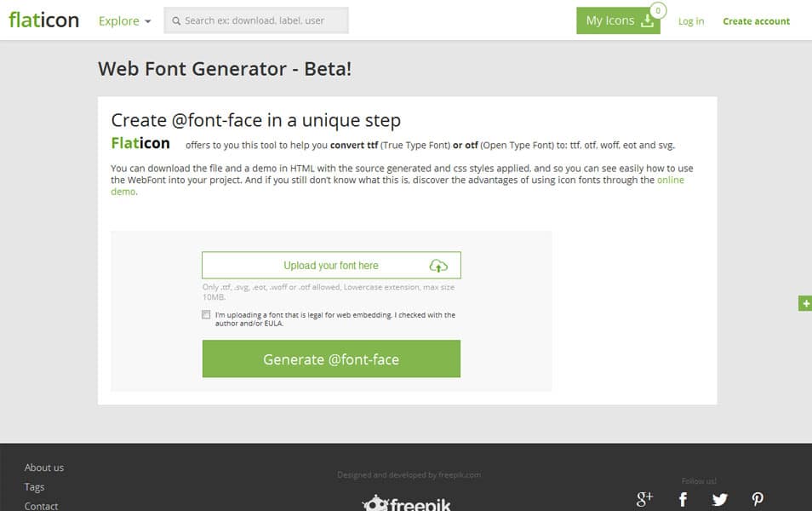Select Create account in the header
This screenshot has height=511, width=812.
(x=756, y=20)
